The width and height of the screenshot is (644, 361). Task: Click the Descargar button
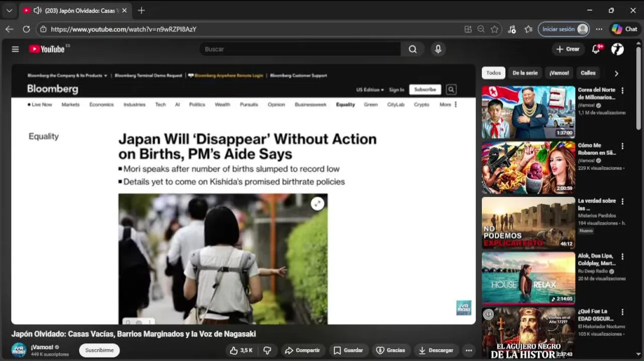pos(436,350)
